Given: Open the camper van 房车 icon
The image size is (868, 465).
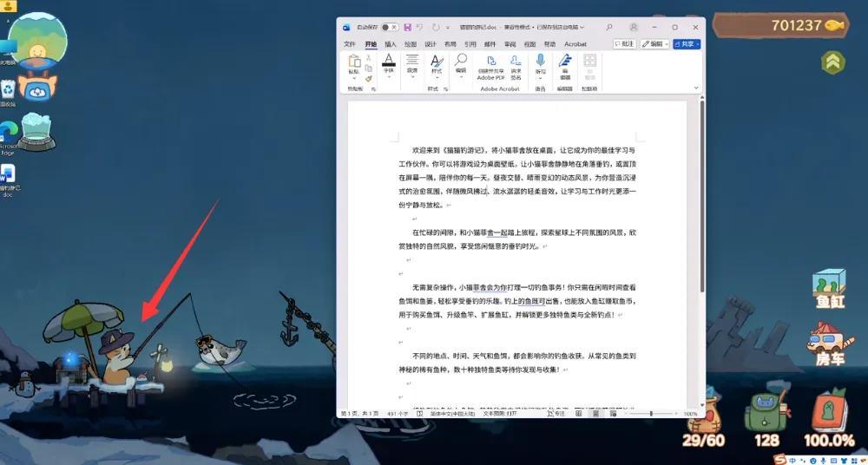Looking at the screenshot, I should (x=829, y=344).
